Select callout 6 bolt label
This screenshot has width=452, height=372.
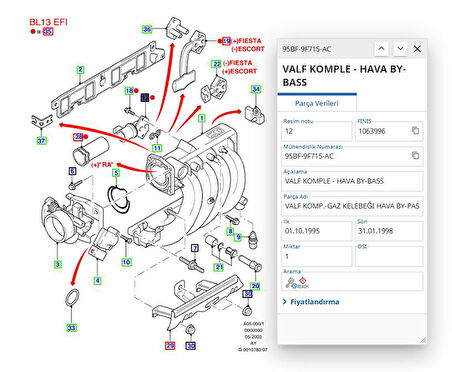pyautogui.click(x=72, y=171)
